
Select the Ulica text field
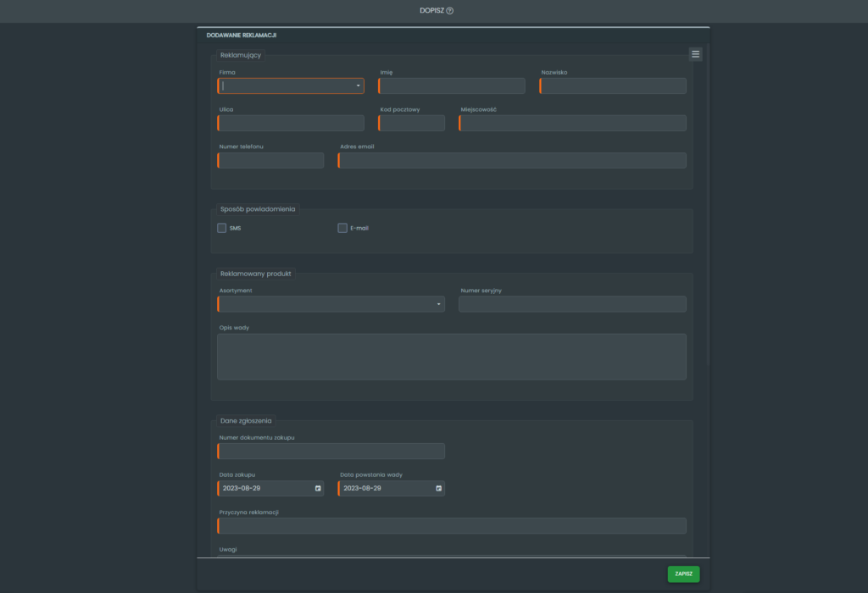[x=291, y=123]
